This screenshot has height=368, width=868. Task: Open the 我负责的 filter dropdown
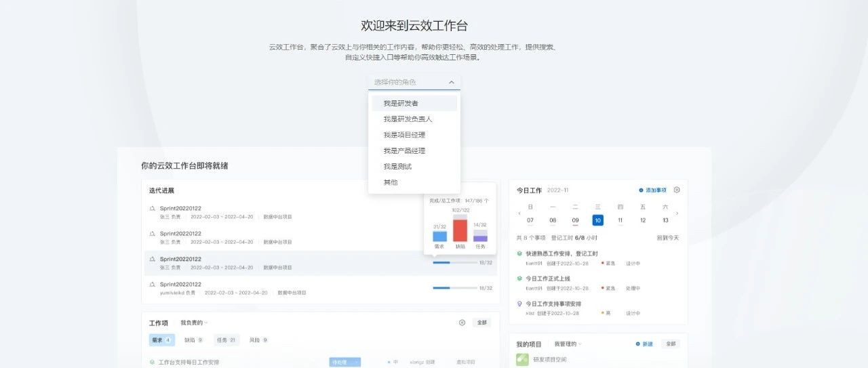[x=194, y=323]
